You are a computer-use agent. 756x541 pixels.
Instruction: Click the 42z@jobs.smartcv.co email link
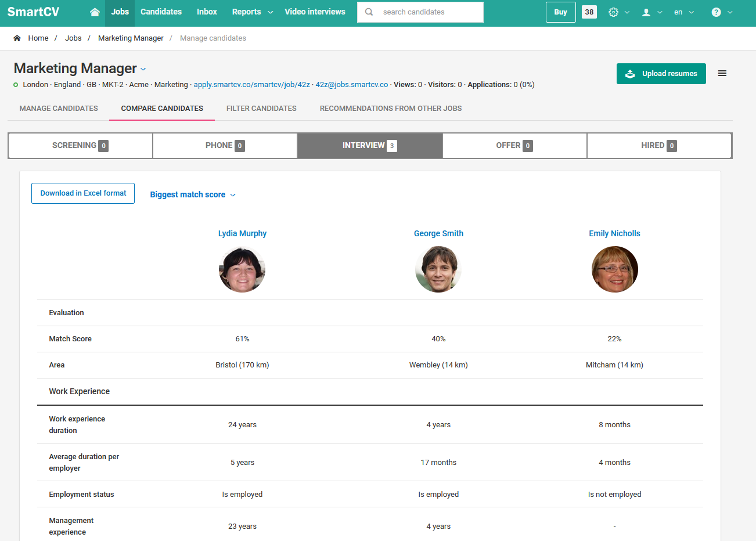tap(352, 85)
